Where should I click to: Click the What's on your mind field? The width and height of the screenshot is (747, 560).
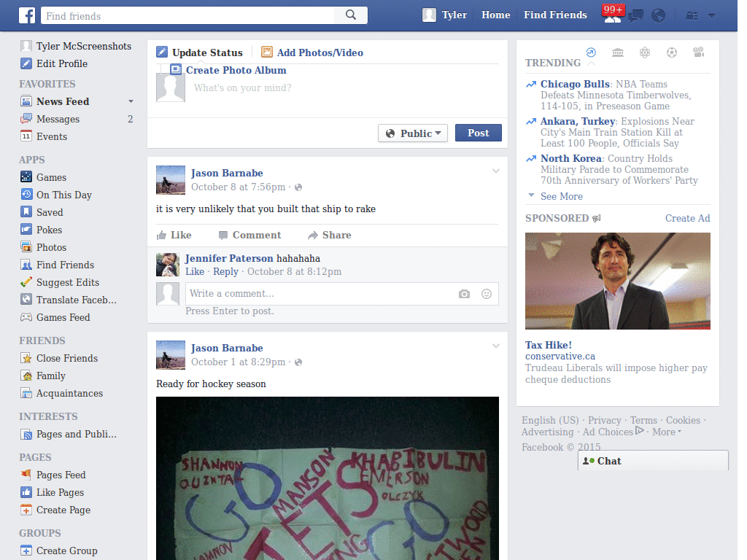click(343, 88)
